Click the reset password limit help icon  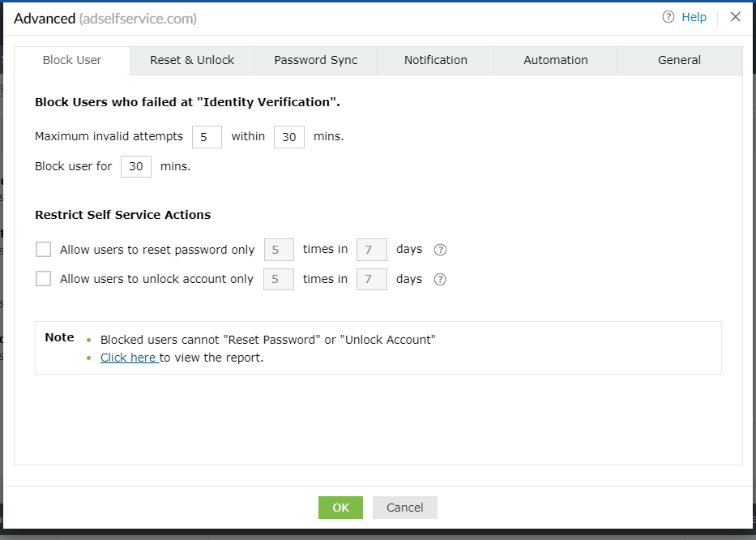(x=440, y=250)
